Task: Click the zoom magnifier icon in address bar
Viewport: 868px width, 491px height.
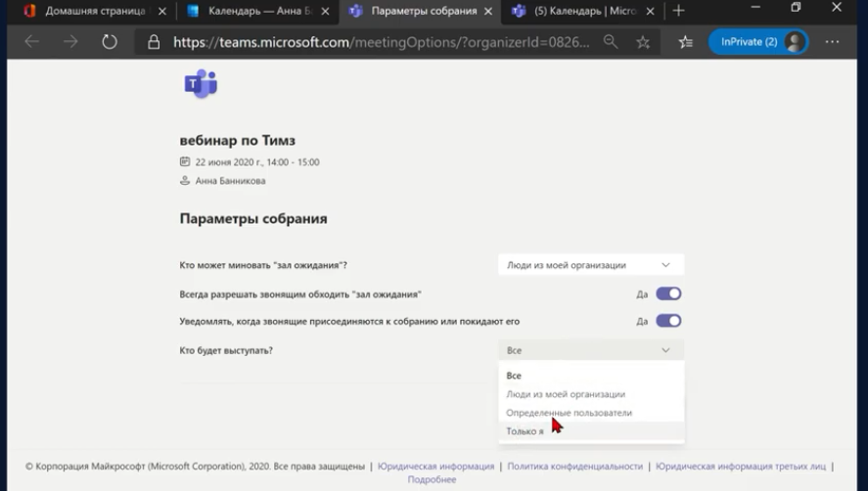Action: (x=611, y=41)
